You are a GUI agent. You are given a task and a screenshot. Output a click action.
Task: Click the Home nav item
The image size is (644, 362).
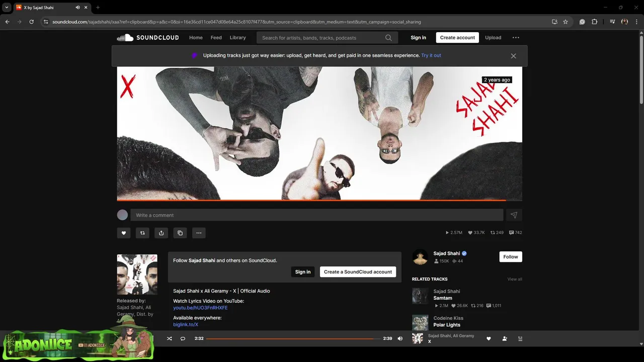point(196,38)
